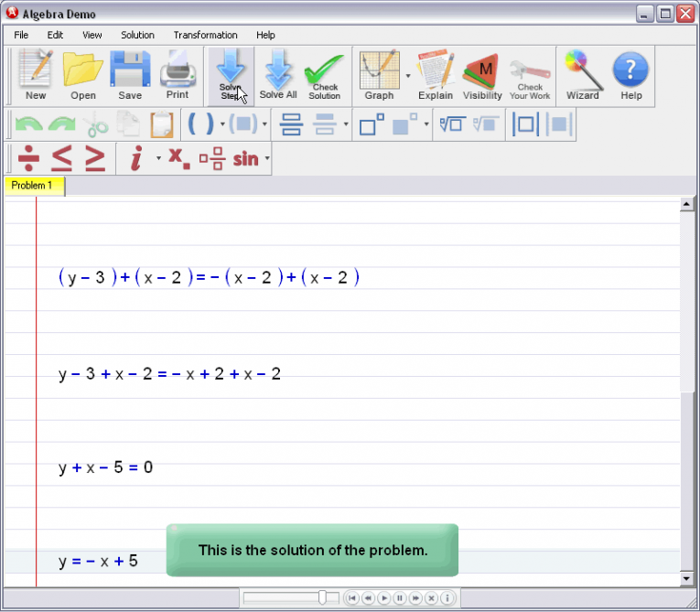The height and width of the screenshot is (612, 700).
Task: Run Solve All from the toolbar
Action: [x=278, y=76]
